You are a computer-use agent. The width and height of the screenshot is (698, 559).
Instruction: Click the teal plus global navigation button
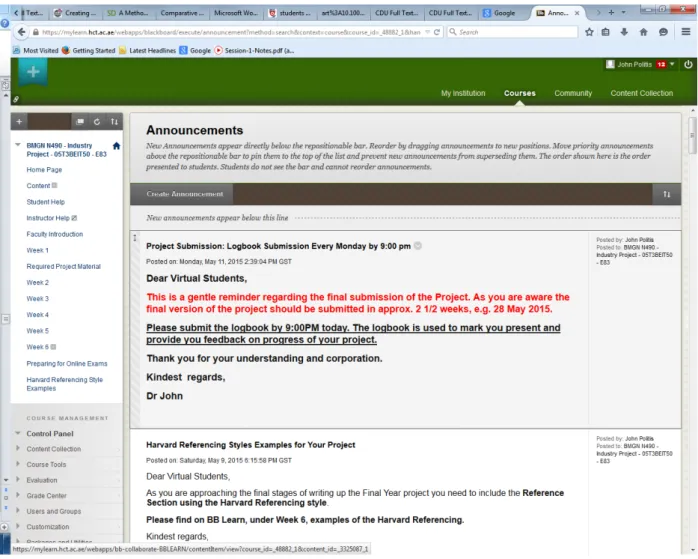[x=33, y=71]
